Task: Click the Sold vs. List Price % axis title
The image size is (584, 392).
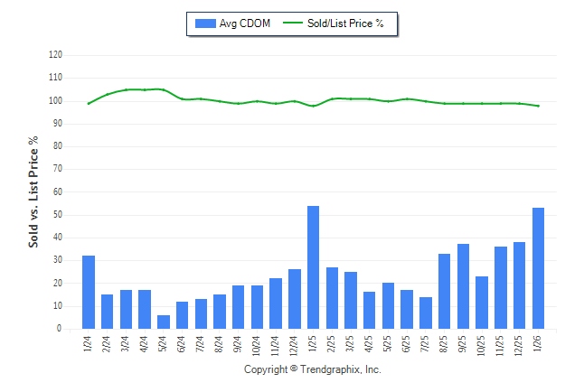Action: 33,191
